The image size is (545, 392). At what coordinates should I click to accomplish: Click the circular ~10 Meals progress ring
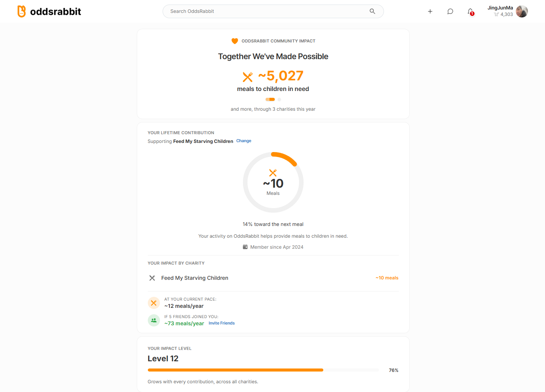(273, 182)
